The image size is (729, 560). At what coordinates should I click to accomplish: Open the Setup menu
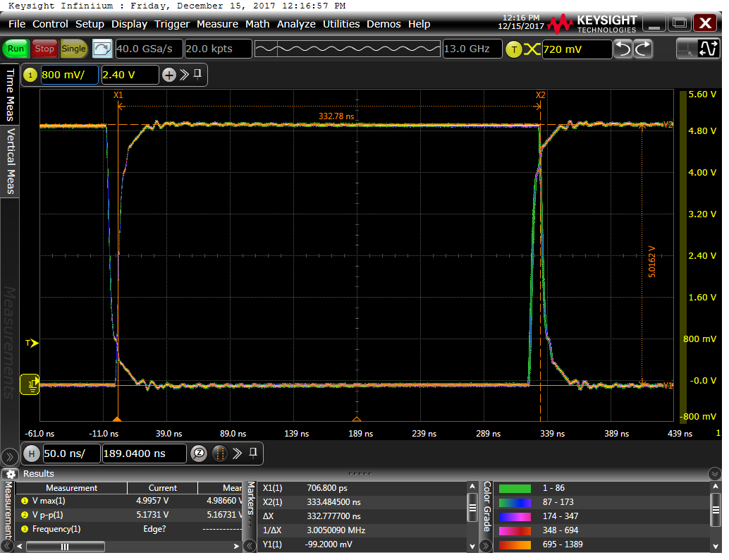pyautogui.click(x=90, y=24)
